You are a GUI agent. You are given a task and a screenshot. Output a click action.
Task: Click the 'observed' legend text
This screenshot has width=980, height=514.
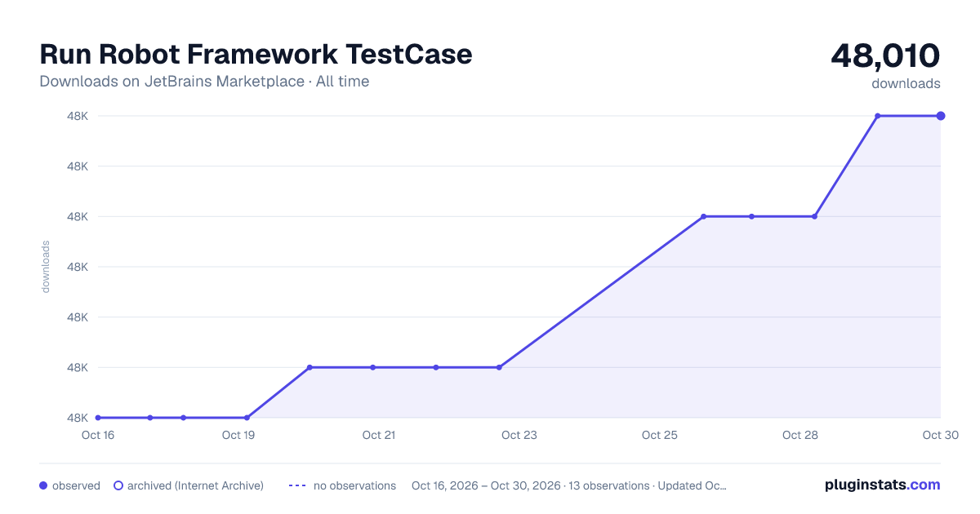[x=76, y=485]
